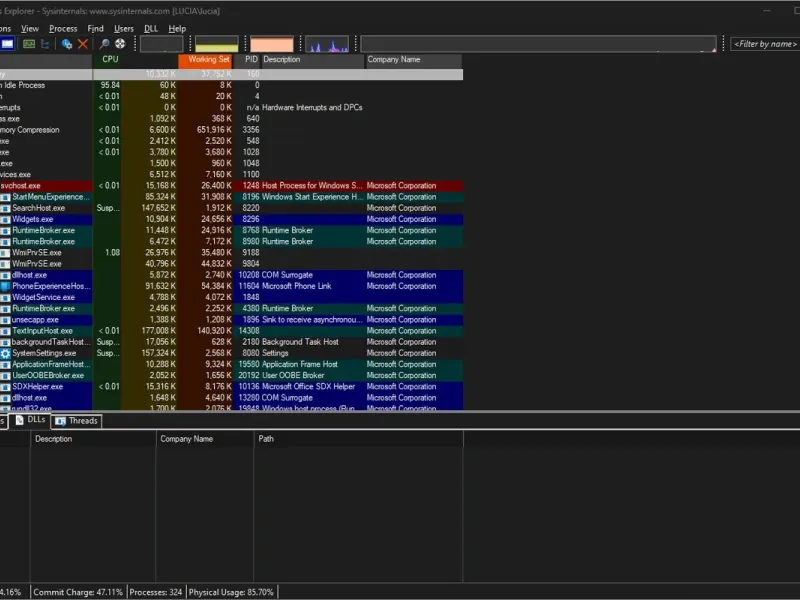The height and width of the screenshot is (600, 800).
Task: Select the Find Window's Process target icon
Action: pyautogui.click(x=120, y=44)
